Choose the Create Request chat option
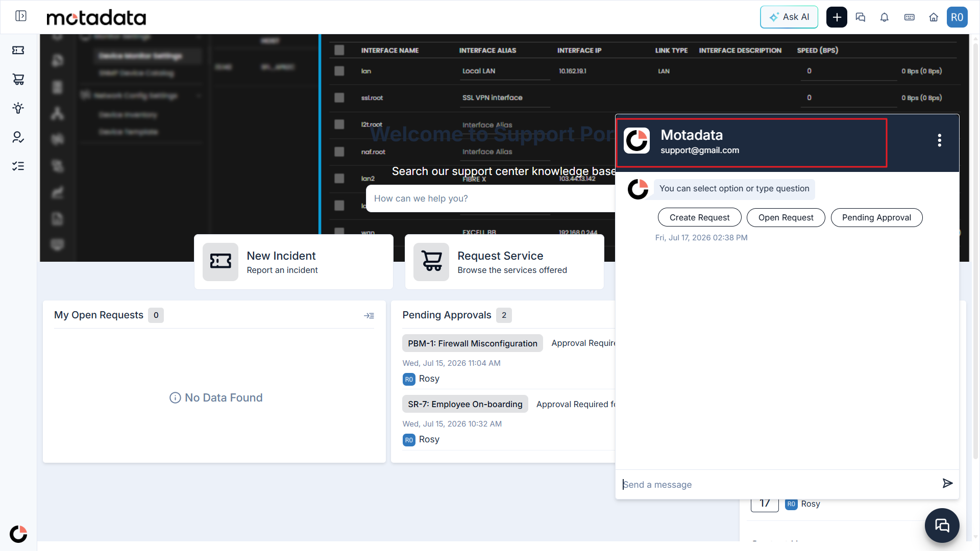This screenshot has height=551, width=980. [x=699, y=217]
